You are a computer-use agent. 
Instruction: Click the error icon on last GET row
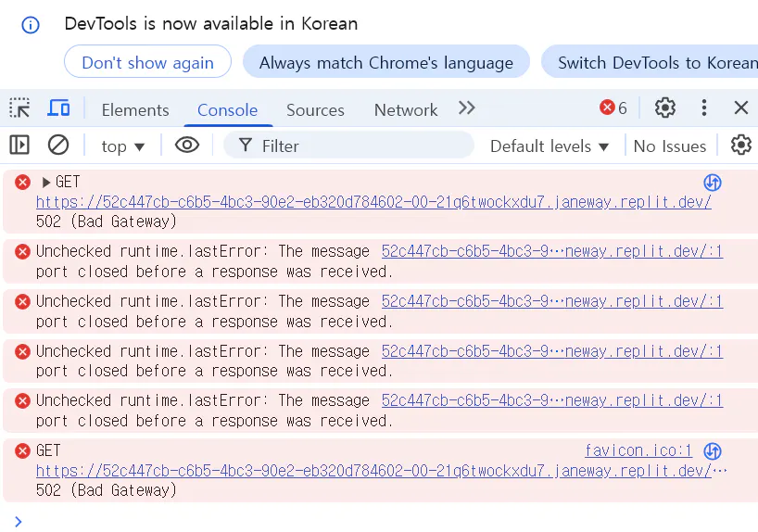(x=22, y=450)
